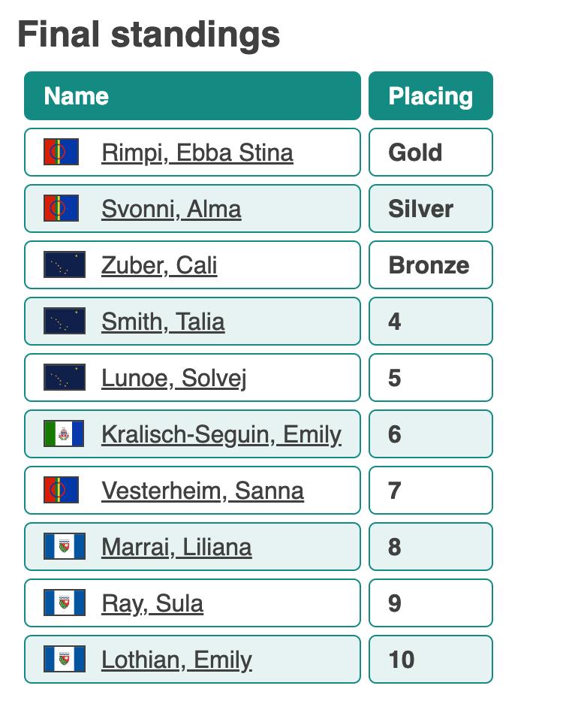Click the Alaska flag beside Lunoe, Solvej
This screenshot has width=575, height=728.
click(65, 378)
